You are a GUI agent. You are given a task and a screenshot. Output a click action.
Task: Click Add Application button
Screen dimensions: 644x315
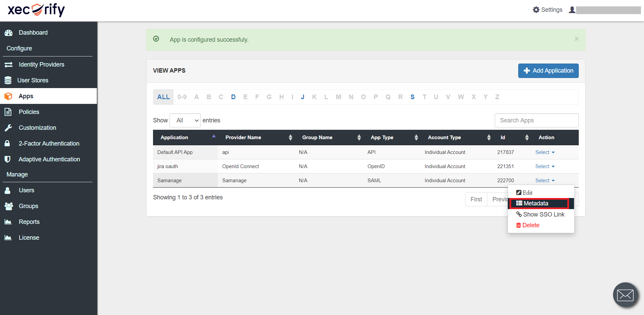(548, 71)
